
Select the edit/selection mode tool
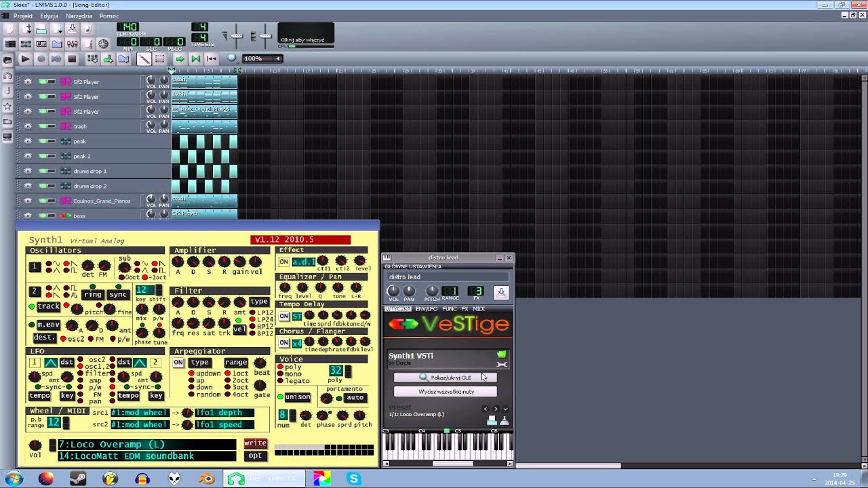[159, 59]
